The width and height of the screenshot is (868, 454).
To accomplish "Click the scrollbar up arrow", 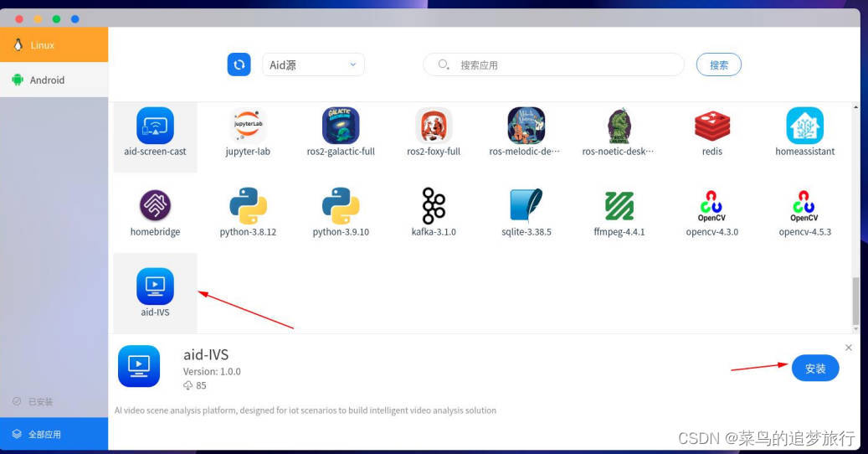I will pos(855,107).
